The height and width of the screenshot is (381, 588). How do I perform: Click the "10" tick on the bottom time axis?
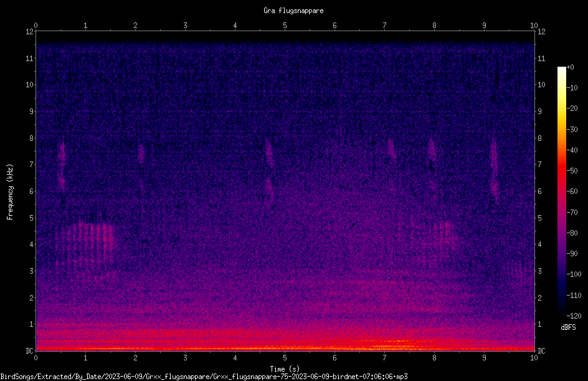tap(534, 358)
